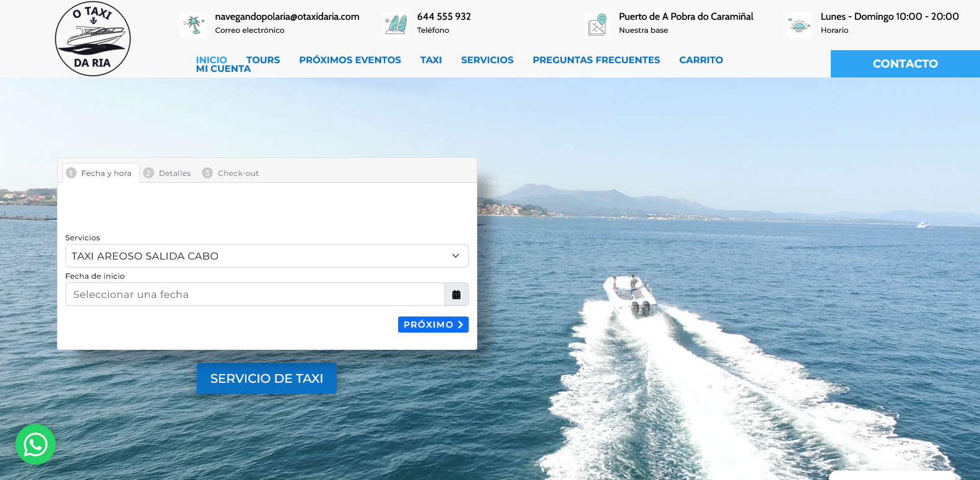Viewport: 980px width, 480px height.
Task: Open the WhatsApp chat button
Action: point(35,444)
